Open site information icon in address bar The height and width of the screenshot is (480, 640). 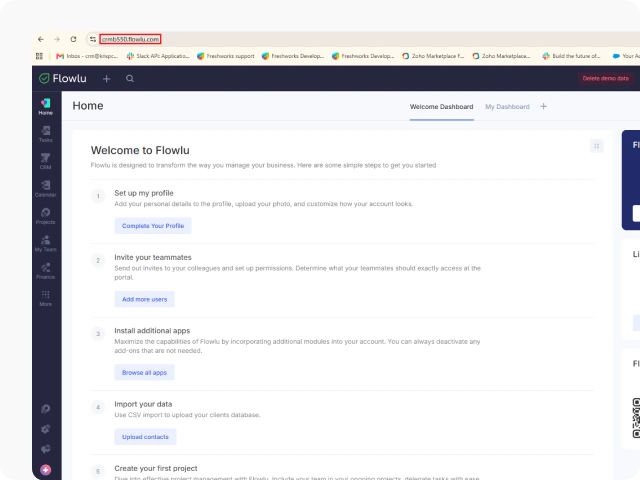93,39
